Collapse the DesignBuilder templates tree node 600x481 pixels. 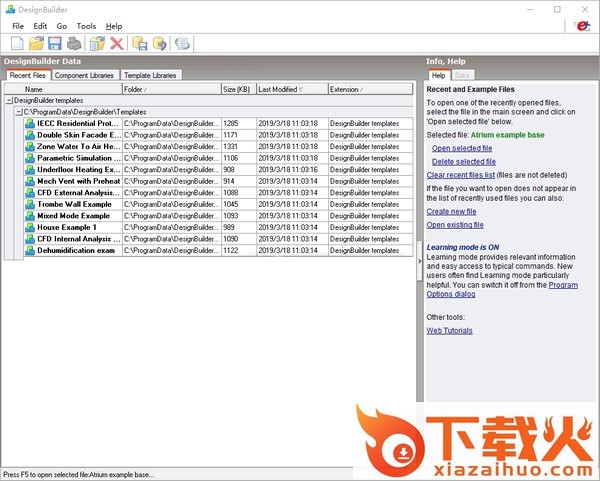click(x=9, y=101)
